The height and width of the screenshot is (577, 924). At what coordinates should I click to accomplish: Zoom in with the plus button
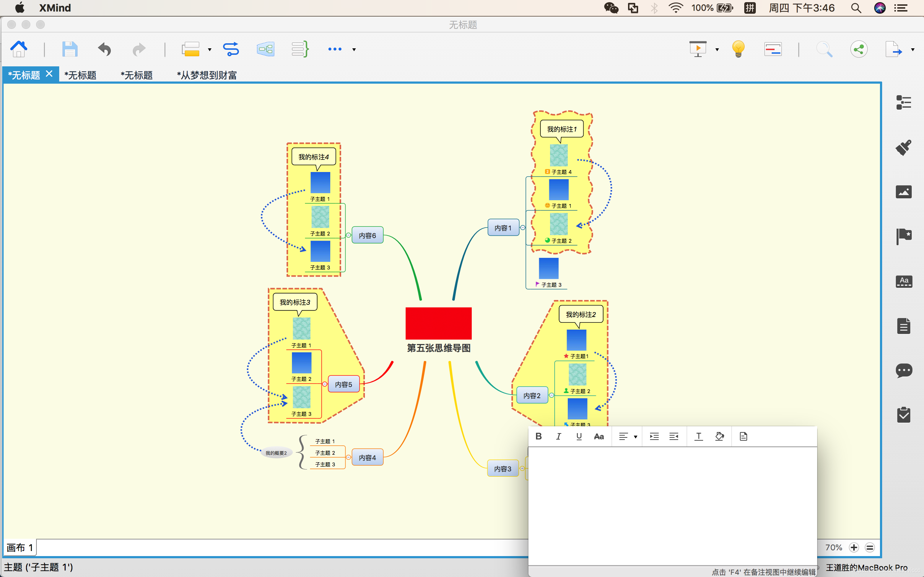[854, 547]
